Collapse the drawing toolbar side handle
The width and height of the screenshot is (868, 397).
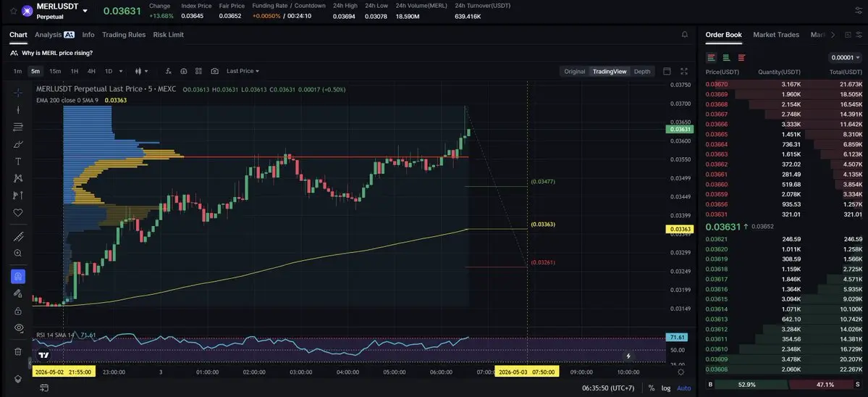point(30,363)
